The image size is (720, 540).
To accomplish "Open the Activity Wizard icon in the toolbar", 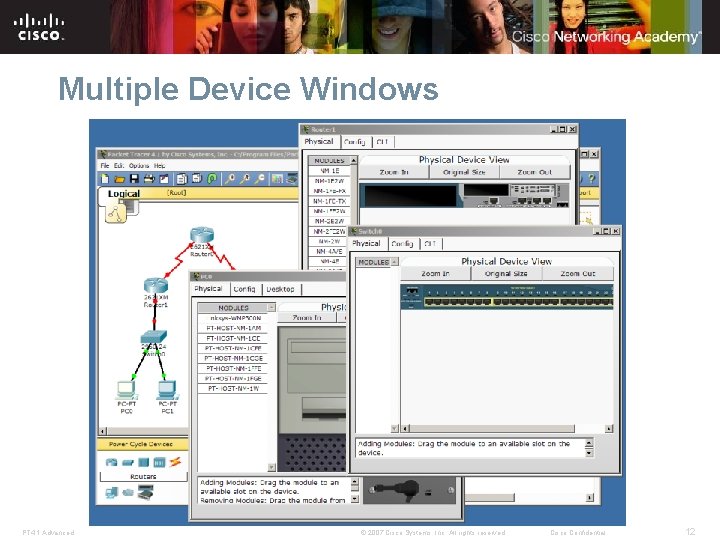I will tap(163, 179).
